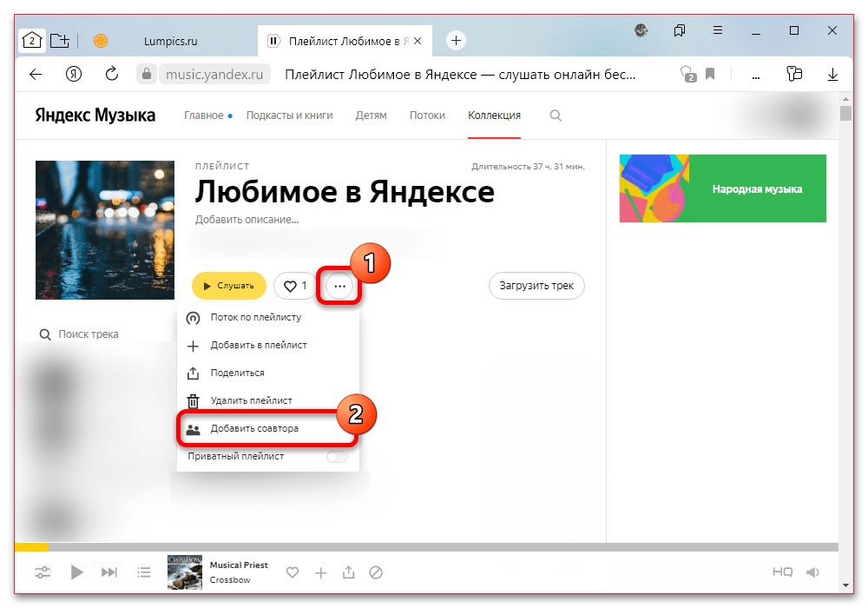The image size is (868, 608).
Task: Open the Коллекция section
Action: [x=495, y=116]
